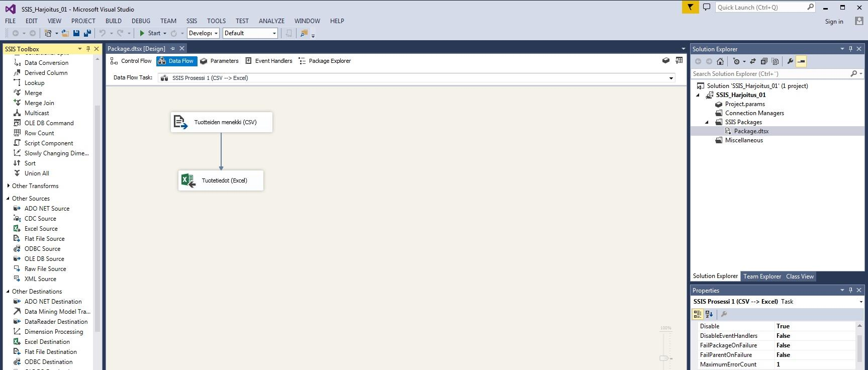Viewport: 868px width, 370px height.
Task: Select Flat File Source in the toolbox
Action: (44, 239)
